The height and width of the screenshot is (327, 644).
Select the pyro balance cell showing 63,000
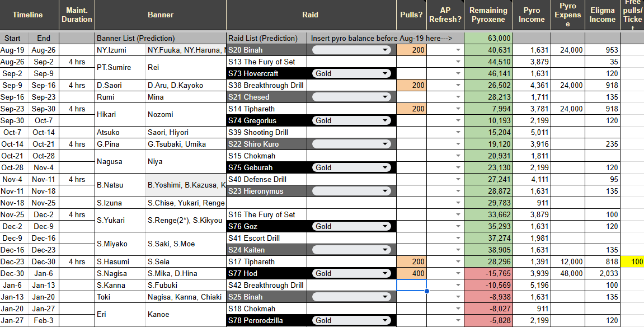click(488, 38)
